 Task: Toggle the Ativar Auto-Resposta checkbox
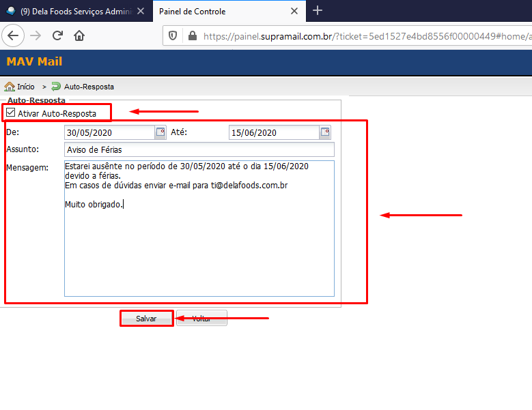[10, 113]
